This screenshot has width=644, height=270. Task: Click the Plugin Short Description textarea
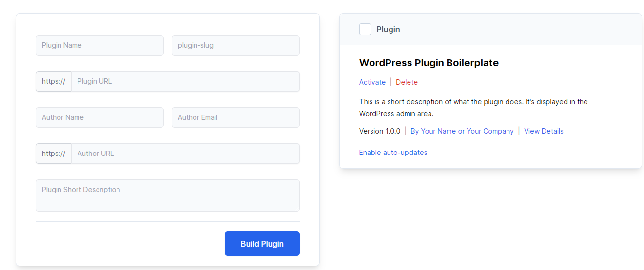click(168, 195)
